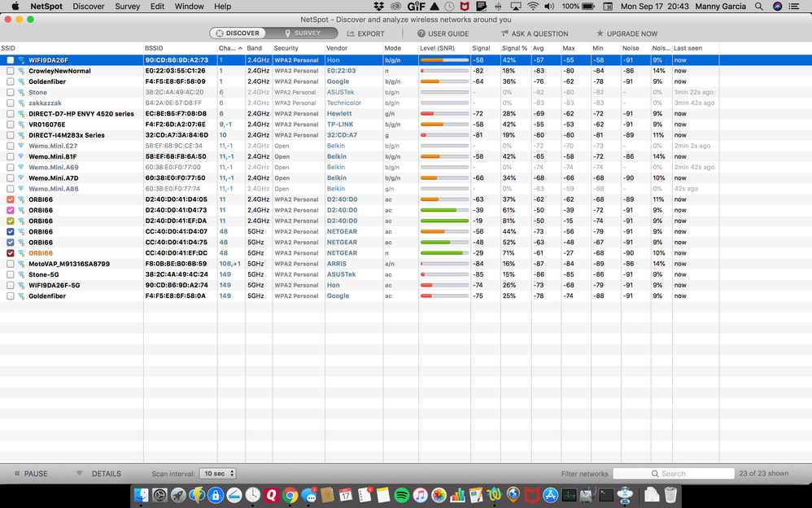
Task: Open the Discover menu in the menu bar
Action: coord(88,7)
